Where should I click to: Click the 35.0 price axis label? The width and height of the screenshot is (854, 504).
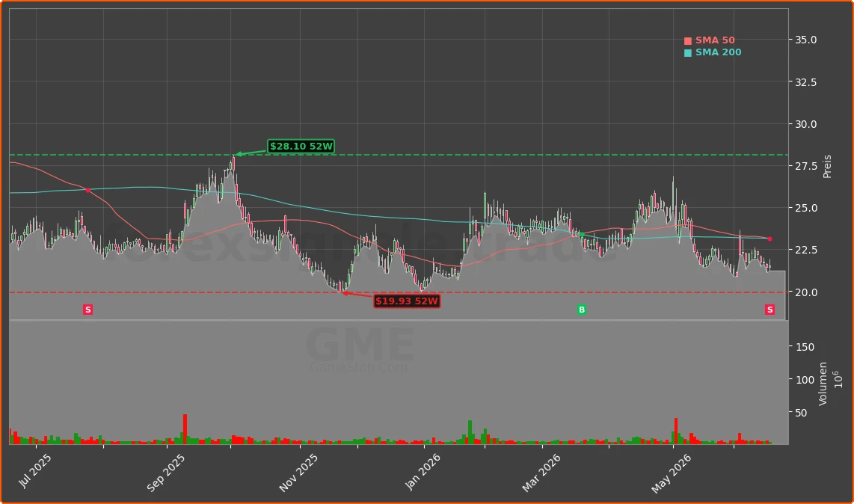click(806, 40)
